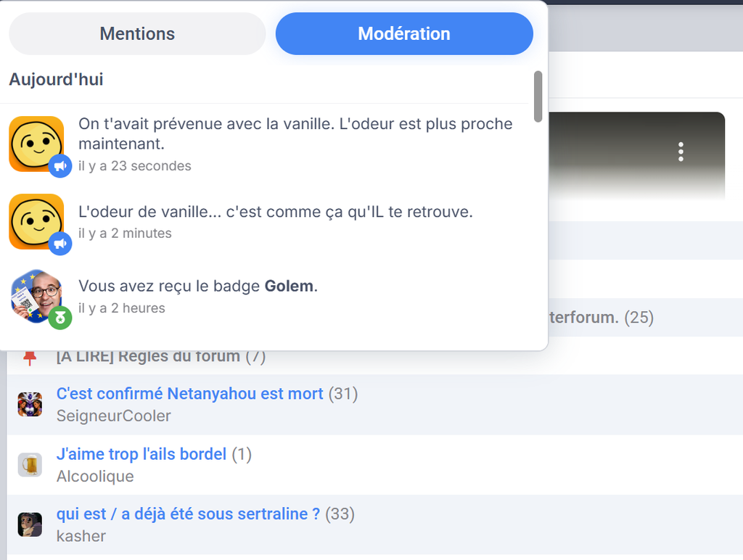Click kasher's avatar icon
The width and height of the screenshot is (743, 560).
(30, 524)
